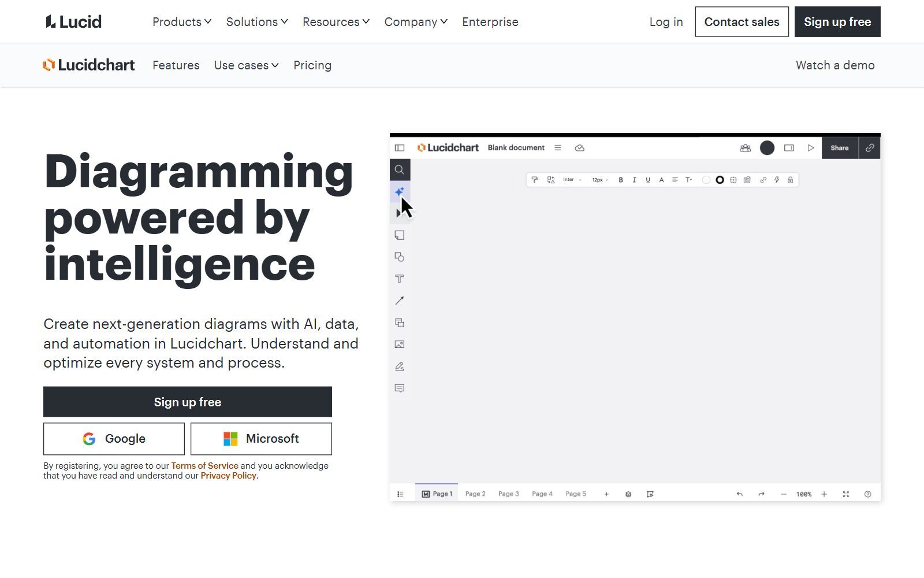Toggle underline text formatting
The image size is (924, 578).
click(648, 180)
